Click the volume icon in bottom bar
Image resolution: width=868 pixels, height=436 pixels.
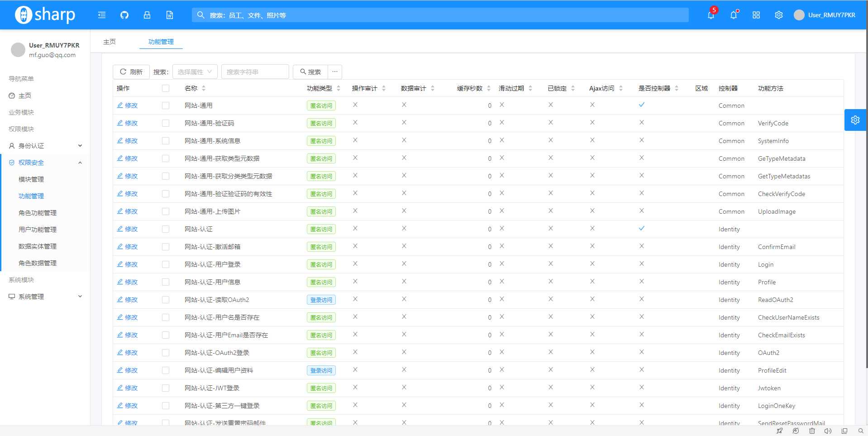tap(828, 431)
